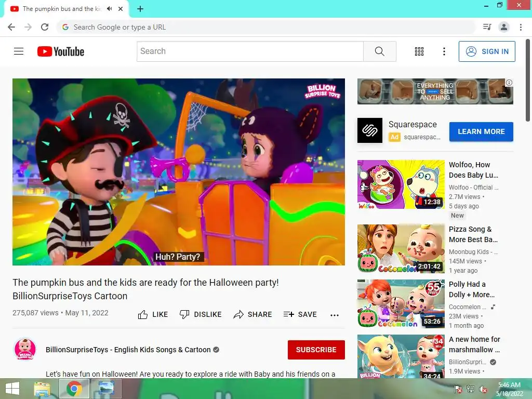Open the Chrome profile icon
This screenshot has height=399, width=532.
[x=504, y=27]
